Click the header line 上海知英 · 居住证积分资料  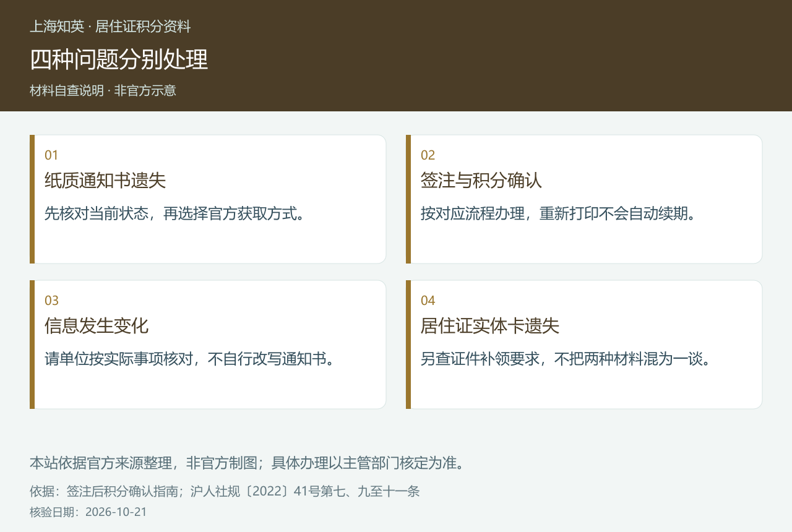(110, 27)
